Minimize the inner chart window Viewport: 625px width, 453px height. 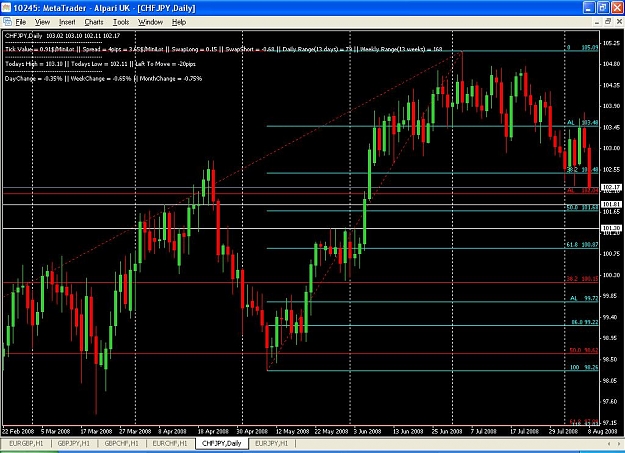597,22
